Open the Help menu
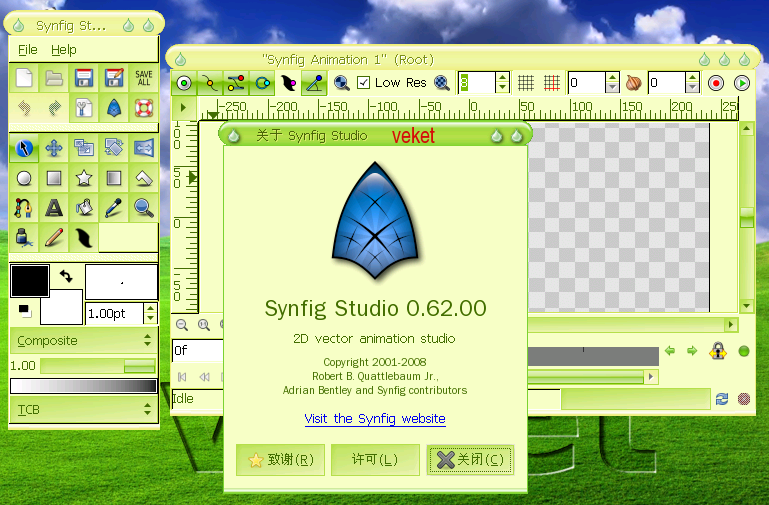The image size is (769, 505). [x=64, y=50]
